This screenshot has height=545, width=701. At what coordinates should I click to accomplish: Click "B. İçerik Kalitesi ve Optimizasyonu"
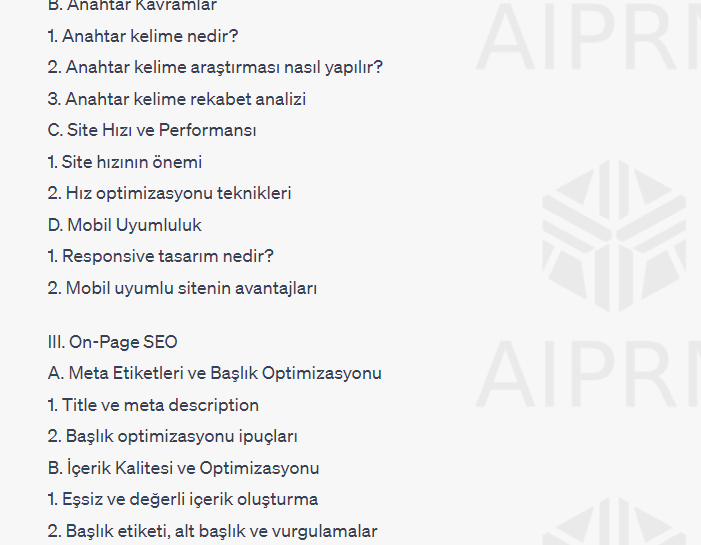coord(183,468)
